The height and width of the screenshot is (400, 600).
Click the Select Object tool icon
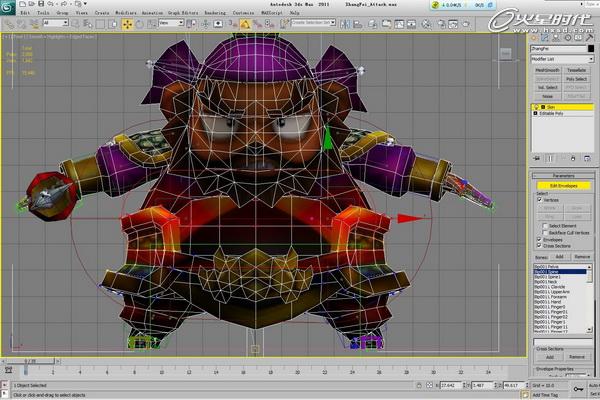(75, 24)
